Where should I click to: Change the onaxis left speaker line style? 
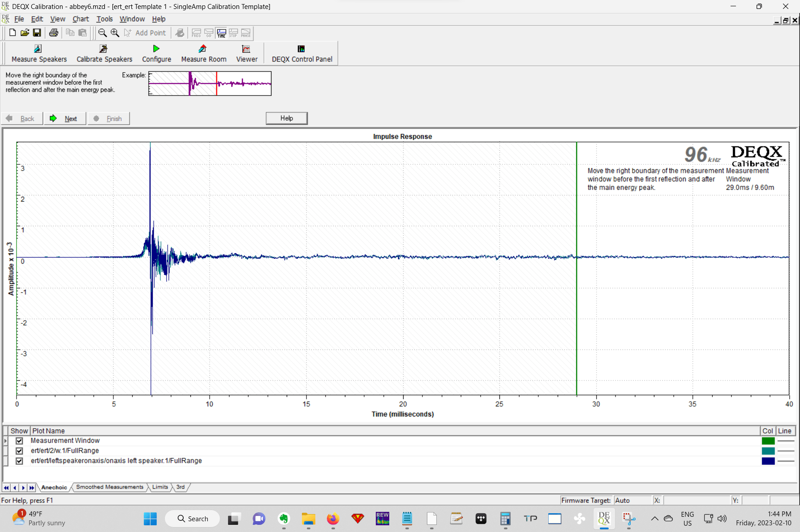[786, 461]
